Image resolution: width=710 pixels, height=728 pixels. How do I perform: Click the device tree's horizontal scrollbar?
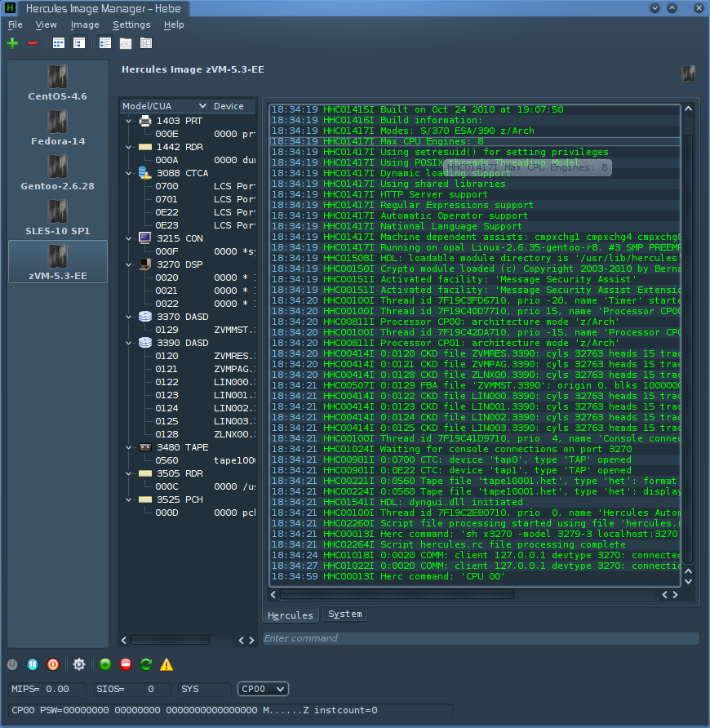tap(170, 640)
